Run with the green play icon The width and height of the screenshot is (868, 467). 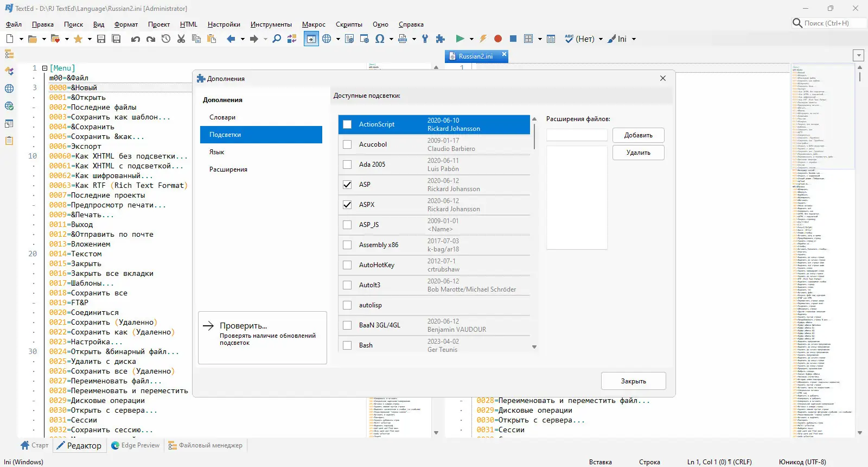coord(460,39)
